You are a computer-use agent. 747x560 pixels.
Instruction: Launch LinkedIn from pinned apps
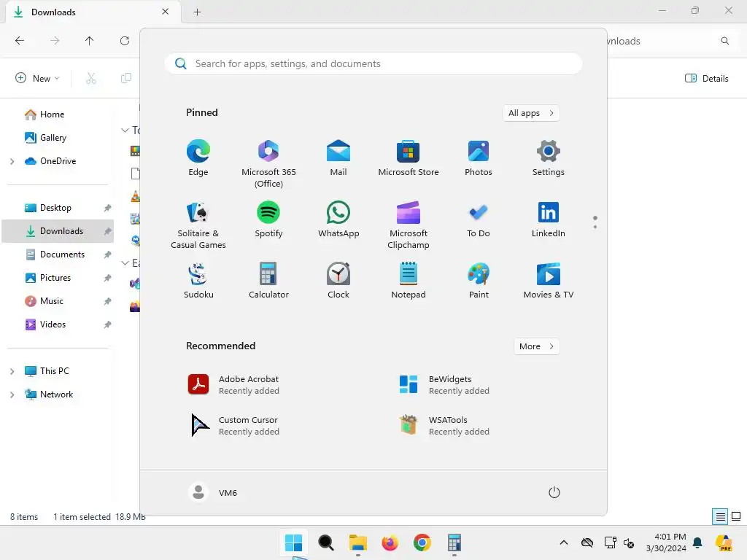(549, 220)
